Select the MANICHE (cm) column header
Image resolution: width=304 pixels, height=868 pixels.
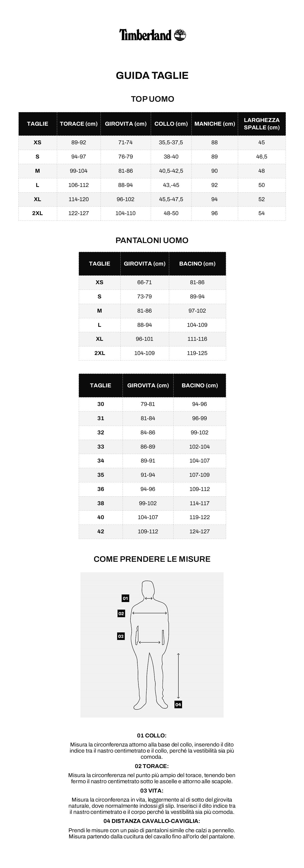(215, 124)
